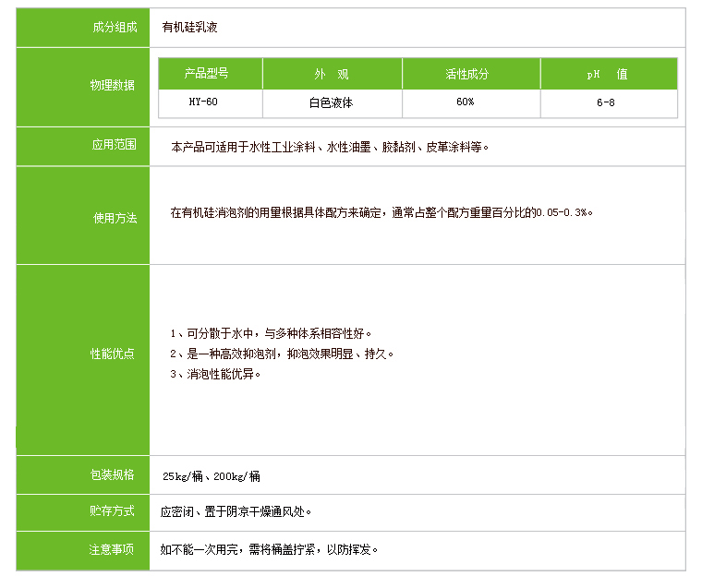Click the pH值 column header
Screen dimensions: 702x588
(608, 74)
